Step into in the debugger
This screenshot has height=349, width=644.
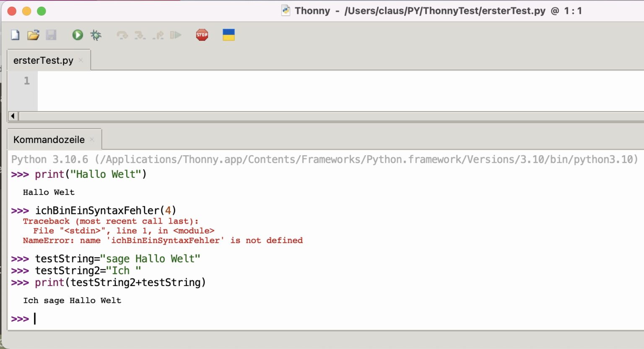point(140,35)
